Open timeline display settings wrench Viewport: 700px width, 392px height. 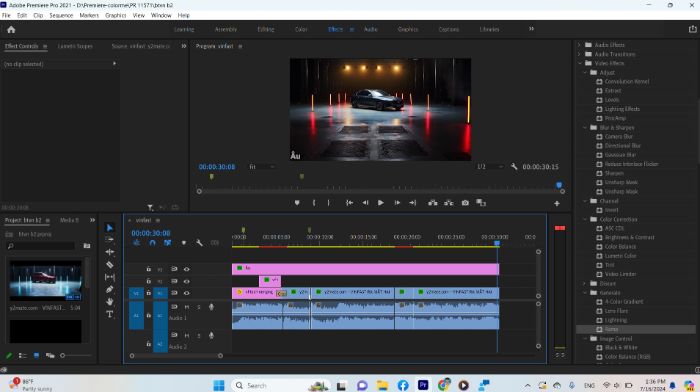pyautogui.click(x=199, y=243)
